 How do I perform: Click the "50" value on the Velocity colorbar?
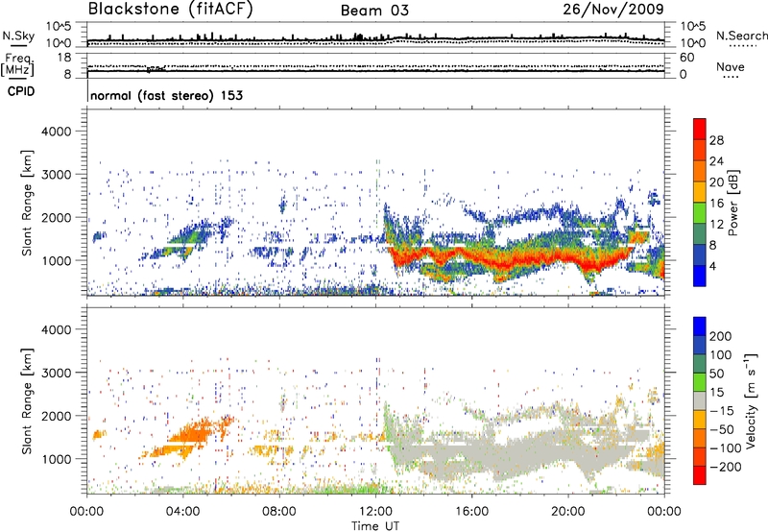(716, 374)
